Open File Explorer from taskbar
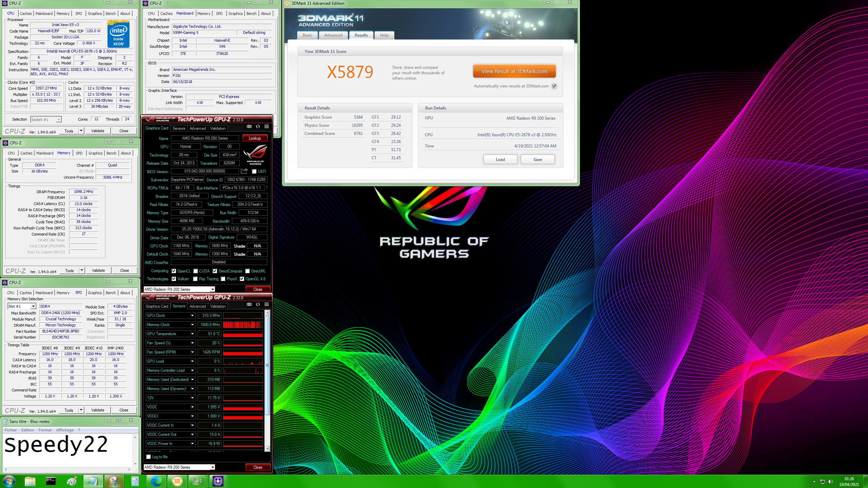Screen dimensions: 868x488 point(30,481)
